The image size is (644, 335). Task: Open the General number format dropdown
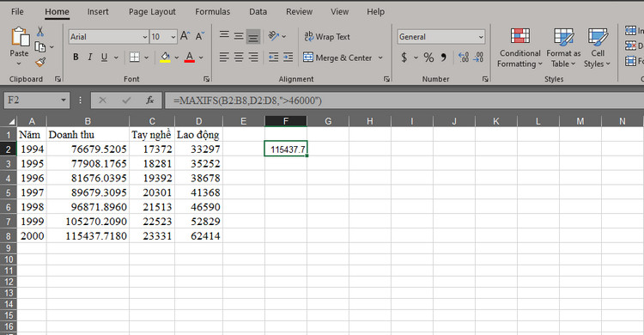coord(481,37)
